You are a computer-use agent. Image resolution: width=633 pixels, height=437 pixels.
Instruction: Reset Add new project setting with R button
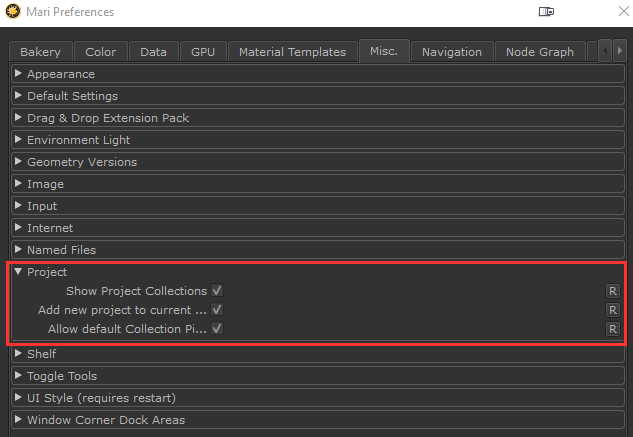click(613, 310)
